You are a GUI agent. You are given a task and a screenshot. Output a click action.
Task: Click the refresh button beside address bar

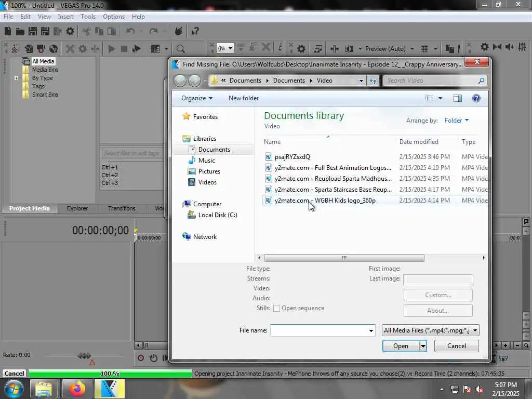(373, 81)
